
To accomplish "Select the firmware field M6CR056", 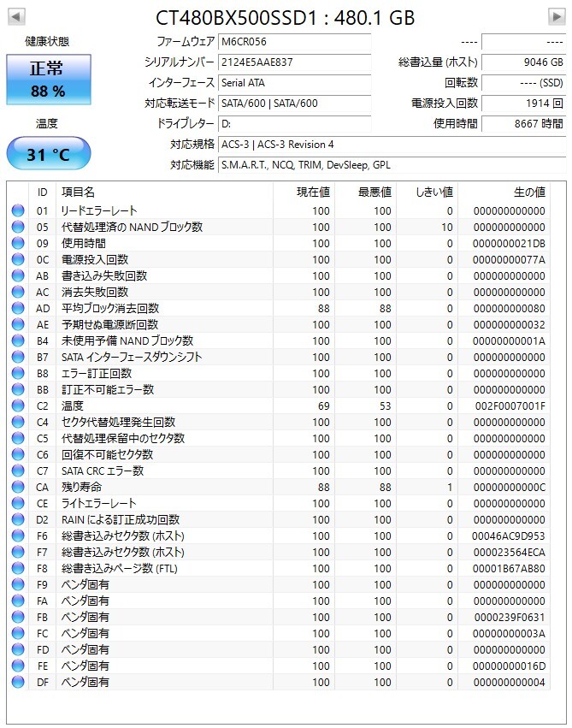I will click(x=295, y=42).
